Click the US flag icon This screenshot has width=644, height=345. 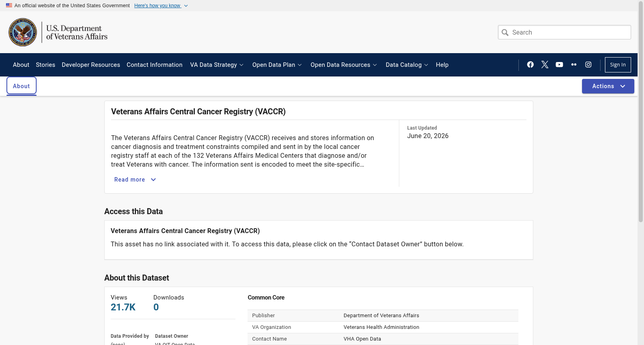point(9,6)
